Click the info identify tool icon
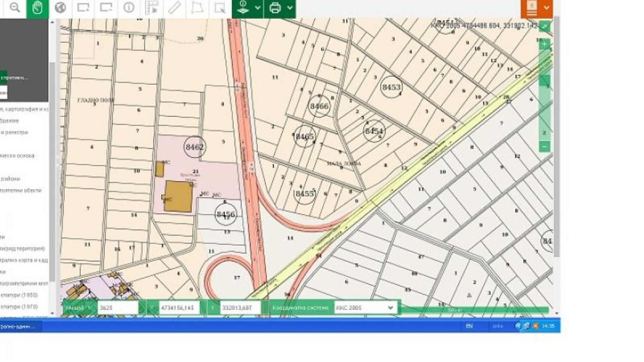The width and height of the screenshot is (644, 362). 129,7
